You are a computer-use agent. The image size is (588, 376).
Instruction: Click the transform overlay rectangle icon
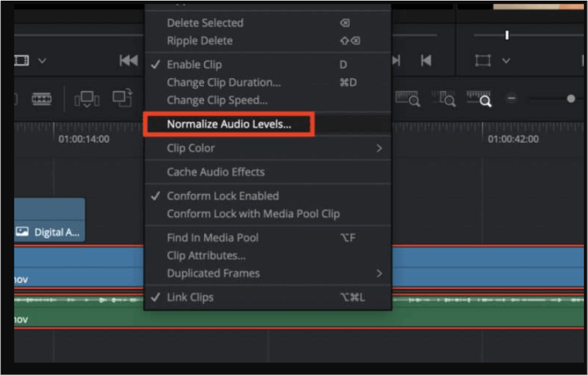(483, 60)
